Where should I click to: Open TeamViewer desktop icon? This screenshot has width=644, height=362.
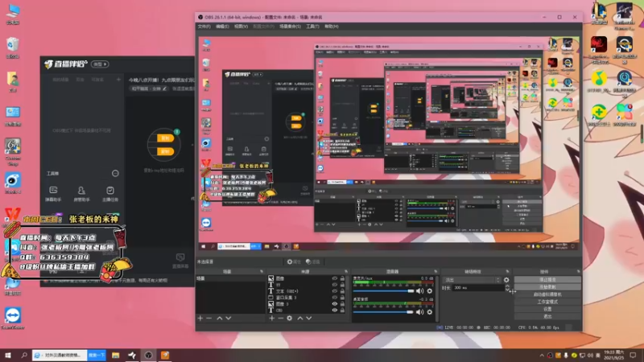[13, 319]
